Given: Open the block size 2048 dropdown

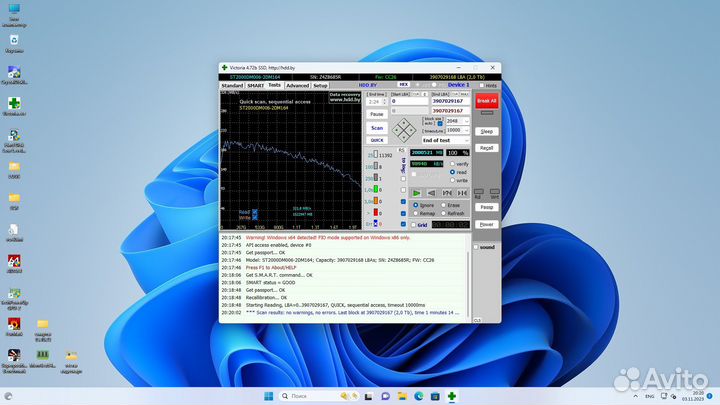Looking at the screenshot, I should (x=457, y=121).
